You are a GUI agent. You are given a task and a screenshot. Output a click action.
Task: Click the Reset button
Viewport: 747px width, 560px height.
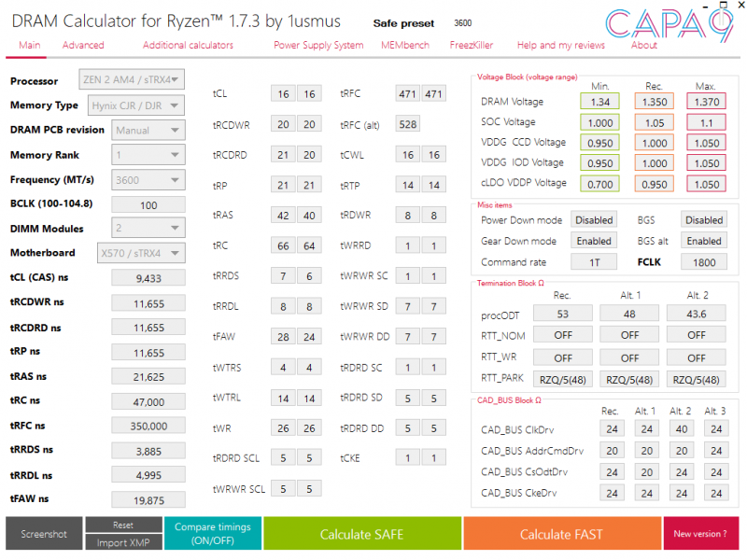click(x=123, y=525)
